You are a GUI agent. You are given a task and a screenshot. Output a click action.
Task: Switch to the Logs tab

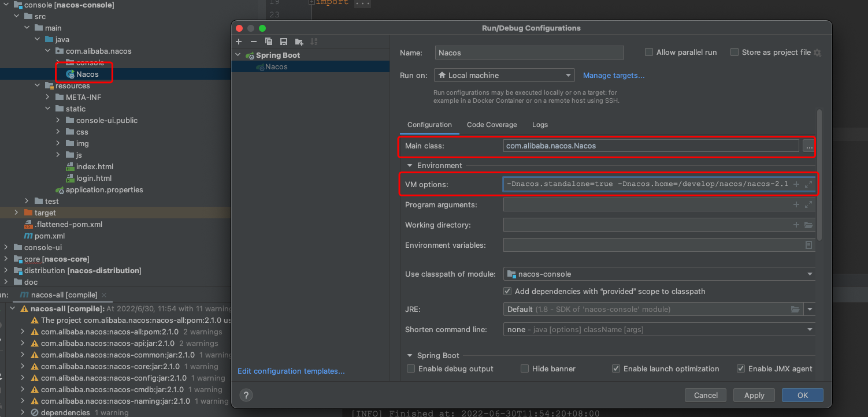540,125
